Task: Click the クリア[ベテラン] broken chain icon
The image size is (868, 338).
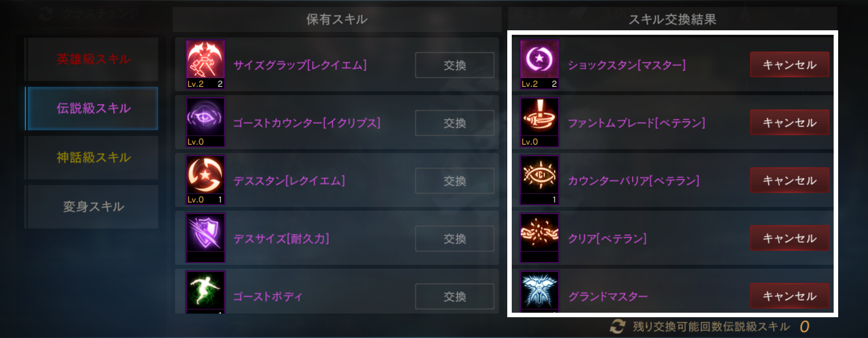Action: [x=539, y=238]
